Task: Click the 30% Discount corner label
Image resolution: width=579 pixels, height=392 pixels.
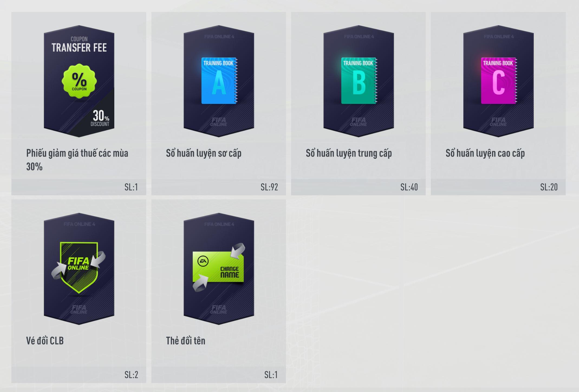Action: [100, 118]
